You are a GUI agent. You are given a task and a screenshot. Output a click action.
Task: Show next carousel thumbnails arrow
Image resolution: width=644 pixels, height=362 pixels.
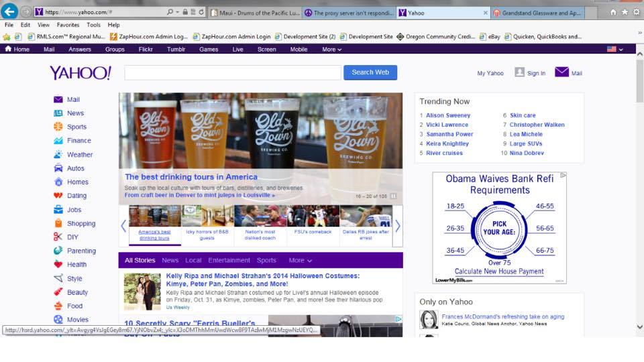[x=398, y=226]
